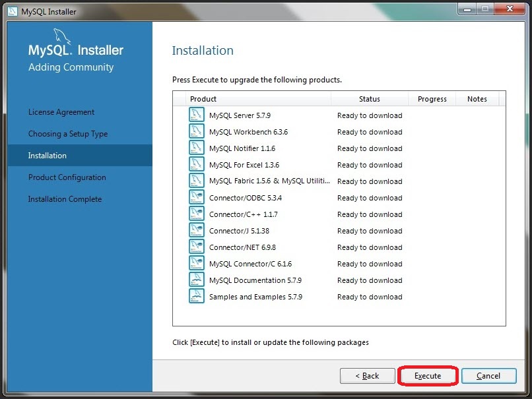Click the MySQL For Excel 1.3.6 icon
This screenshot has width=532, height=399.
pos(197,164)
